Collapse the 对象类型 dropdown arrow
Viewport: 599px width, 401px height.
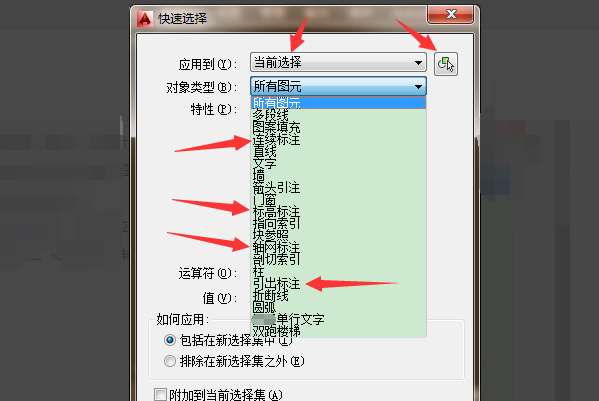(x=418, y=87)
